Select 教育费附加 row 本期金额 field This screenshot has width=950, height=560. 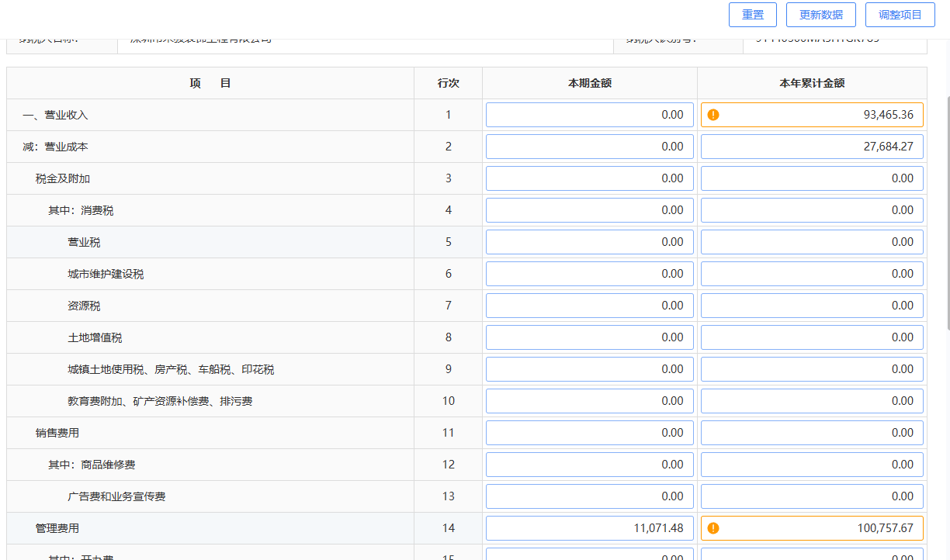point(589,401)
